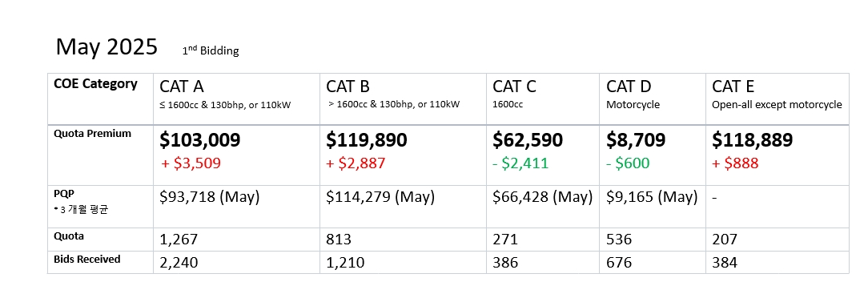
Task: Select the CAT B column header
Action: (403, 99)
